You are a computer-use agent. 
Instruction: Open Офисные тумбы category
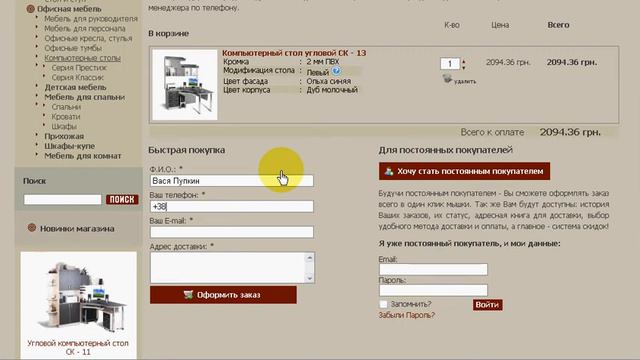(x=73, y=48)
